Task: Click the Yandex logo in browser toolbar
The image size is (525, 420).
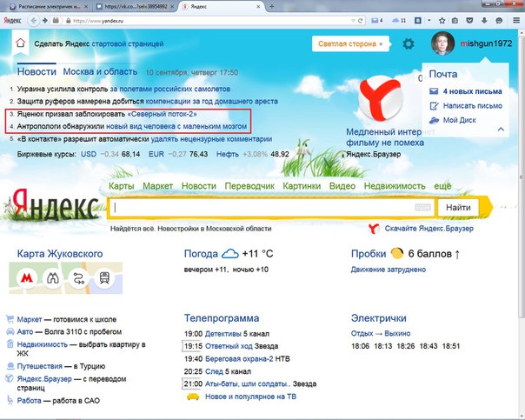Action: click(12, 20)
